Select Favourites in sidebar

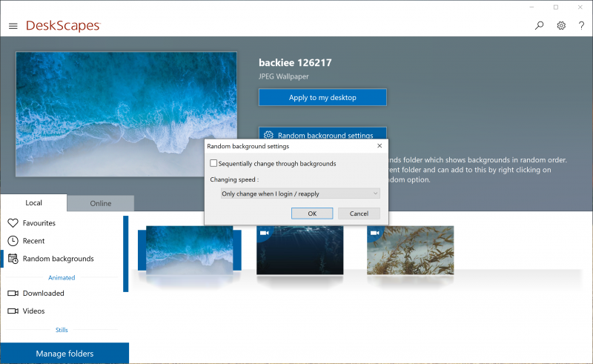tap(39, 223)
